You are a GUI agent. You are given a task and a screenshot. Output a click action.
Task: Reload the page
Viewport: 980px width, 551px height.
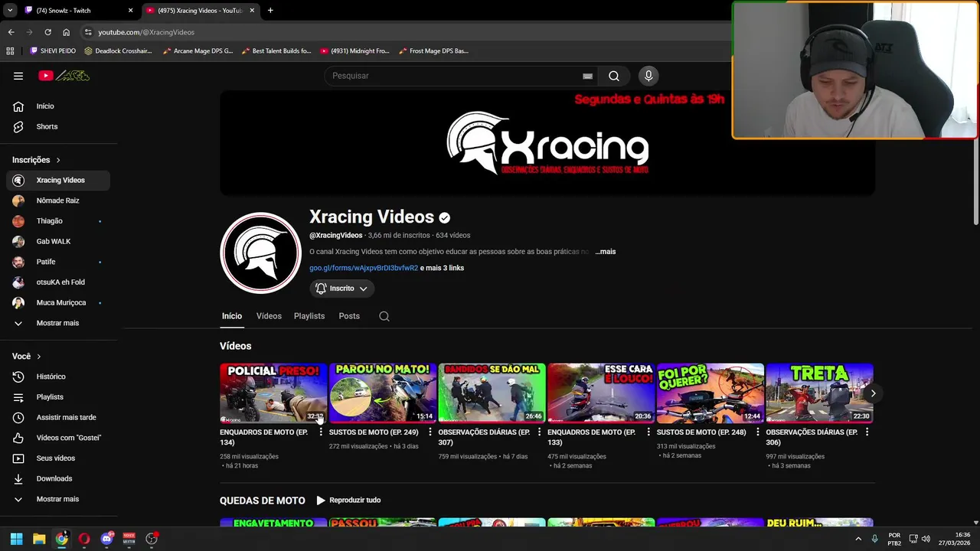tap(47, 32)
